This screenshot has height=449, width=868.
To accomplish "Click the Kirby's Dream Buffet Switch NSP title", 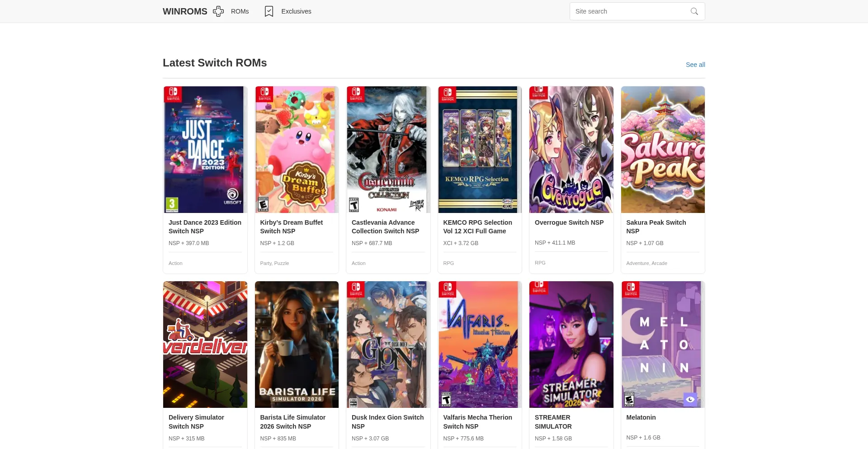I will [x=292, y=227].
